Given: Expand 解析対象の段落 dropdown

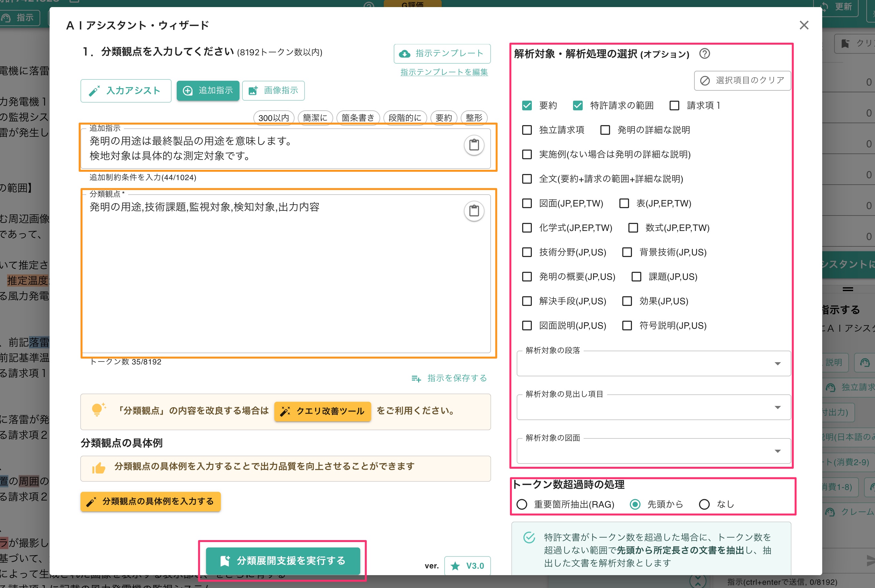Looking at the screenshot, I should click(x=654, y=363).
